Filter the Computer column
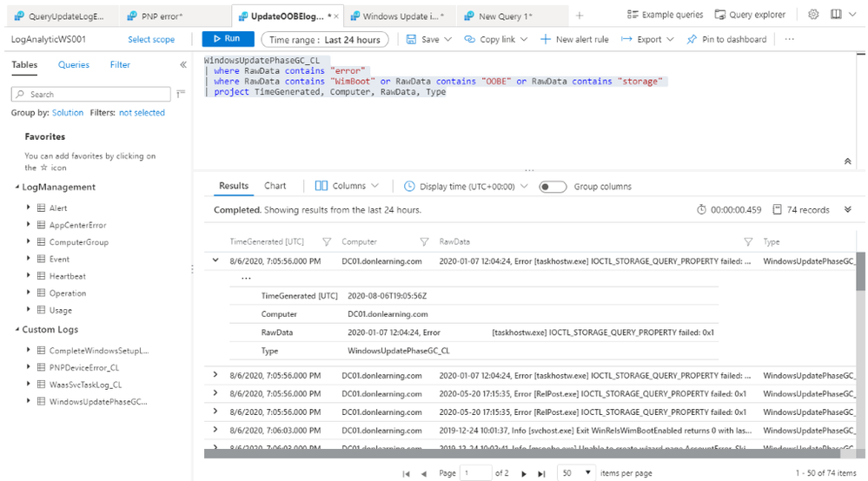 point(424,241)
